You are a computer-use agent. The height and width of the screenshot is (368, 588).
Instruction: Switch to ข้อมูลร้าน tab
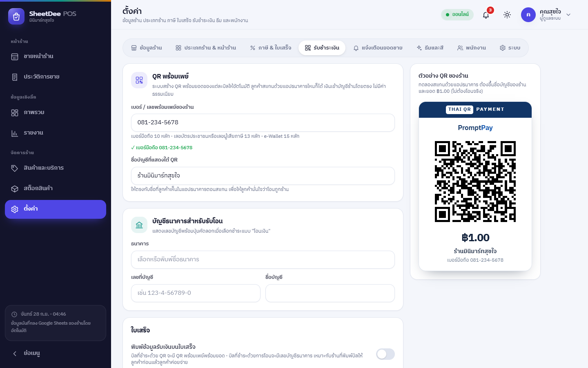coord(147,48)
